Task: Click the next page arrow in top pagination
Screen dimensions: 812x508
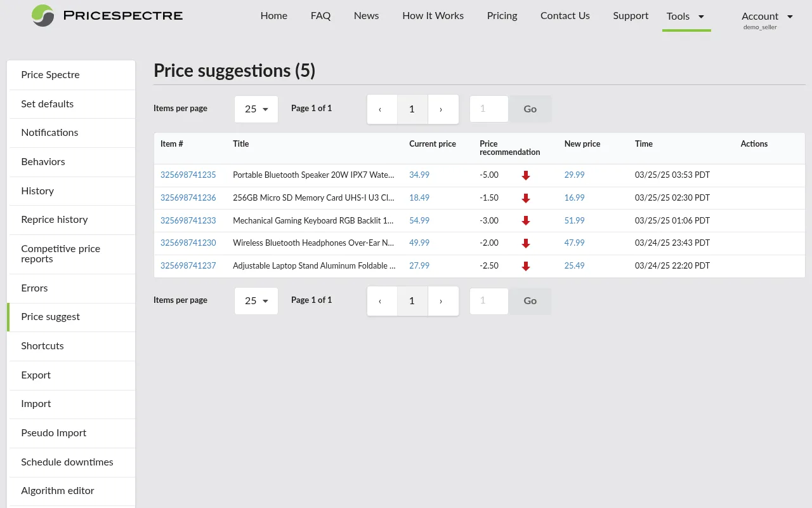Action: coord(443,109)
